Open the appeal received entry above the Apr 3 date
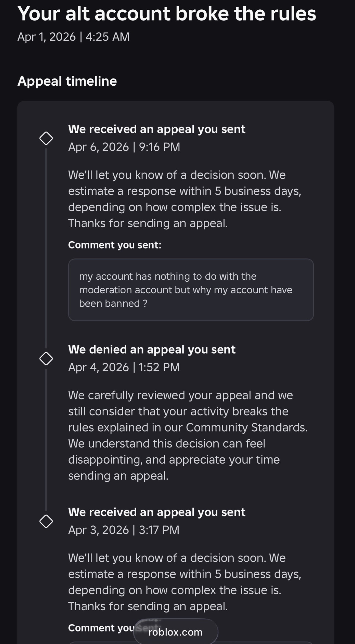Screen dimensions: 355x644 pos(157,512)
